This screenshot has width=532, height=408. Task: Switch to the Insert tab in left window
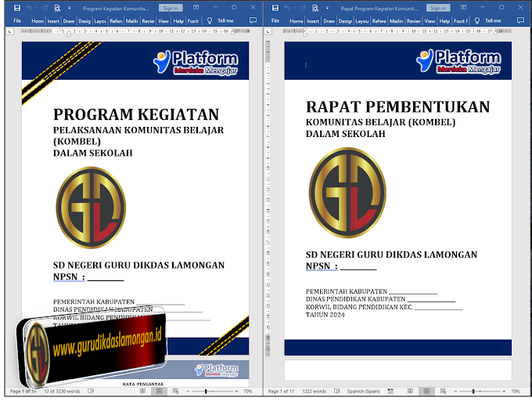53,21
